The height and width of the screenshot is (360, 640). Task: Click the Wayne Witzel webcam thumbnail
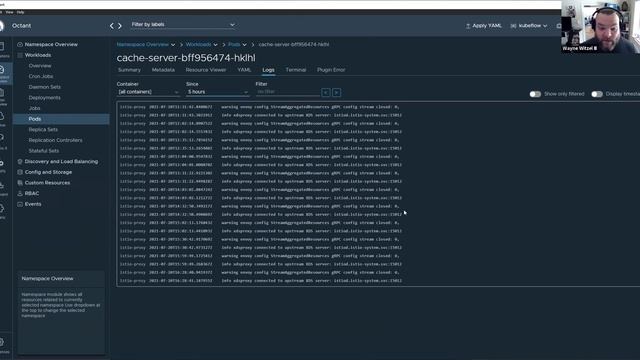tap(600, 27)
